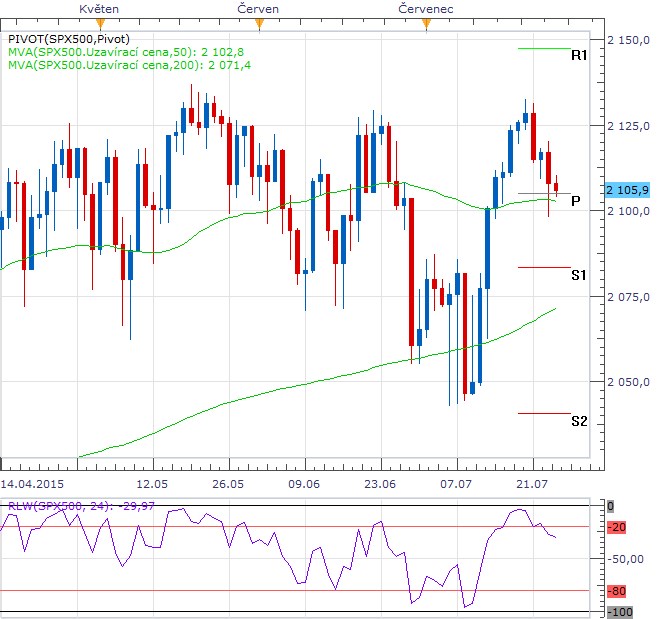Click the 23.06 date axis label
662x619 pixels.
tap(380, 484)
